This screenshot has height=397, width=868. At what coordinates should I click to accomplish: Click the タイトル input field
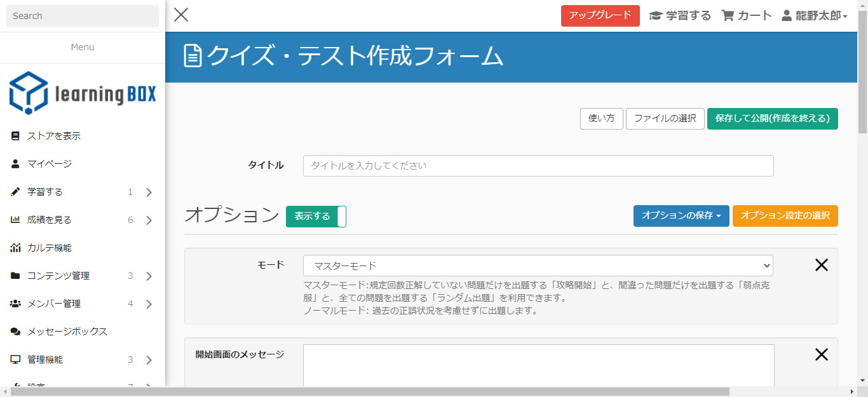click(538, 166)
